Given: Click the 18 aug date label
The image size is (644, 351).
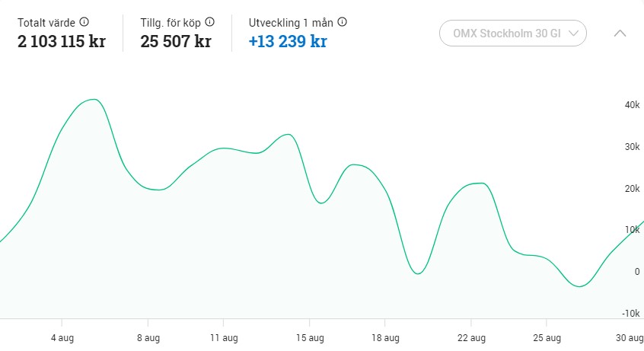Looking at the screenshot, I should point(386,338).
